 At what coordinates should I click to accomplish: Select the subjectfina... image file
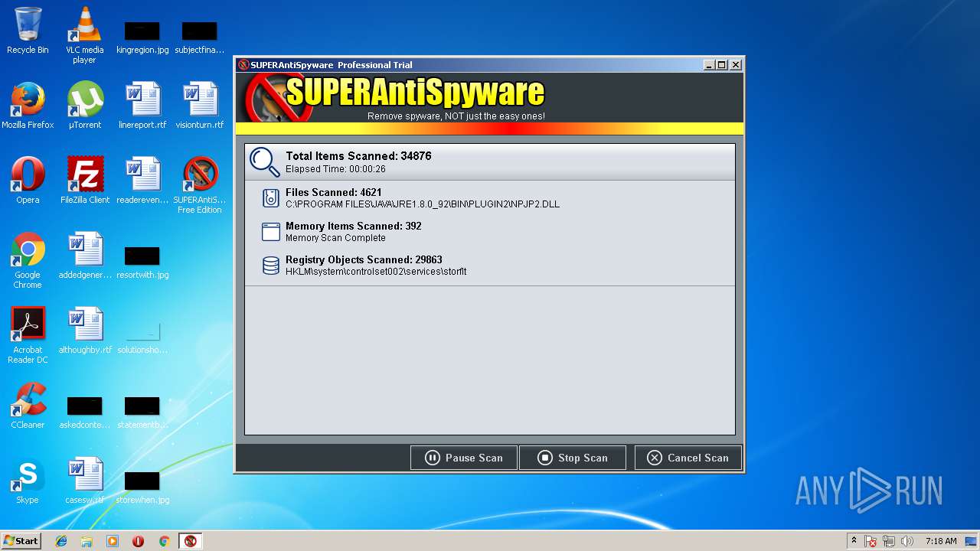click(x=199, y=38)
